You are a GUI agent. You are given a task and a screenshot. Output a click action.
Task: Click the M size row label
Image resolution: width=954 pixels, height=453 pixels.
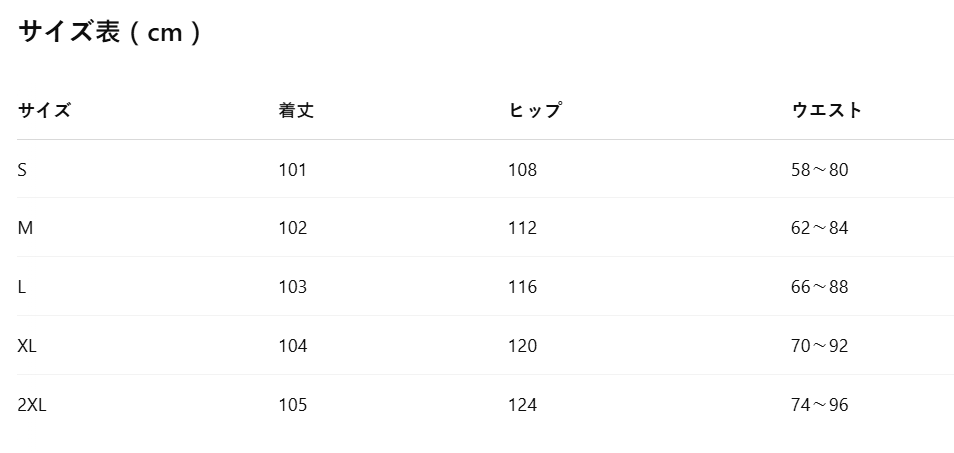25,228
